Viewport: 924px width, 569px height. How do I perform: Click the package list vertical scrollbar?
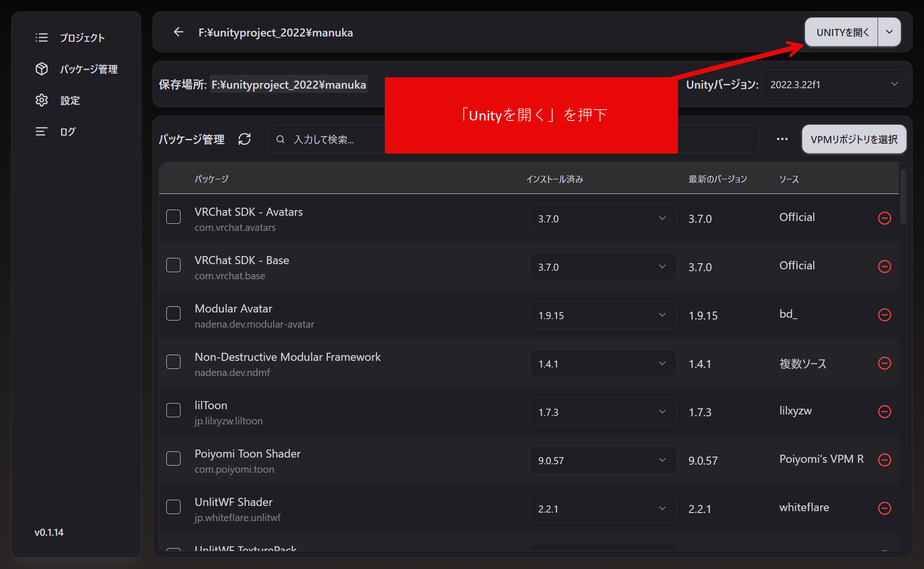(903, 196)
